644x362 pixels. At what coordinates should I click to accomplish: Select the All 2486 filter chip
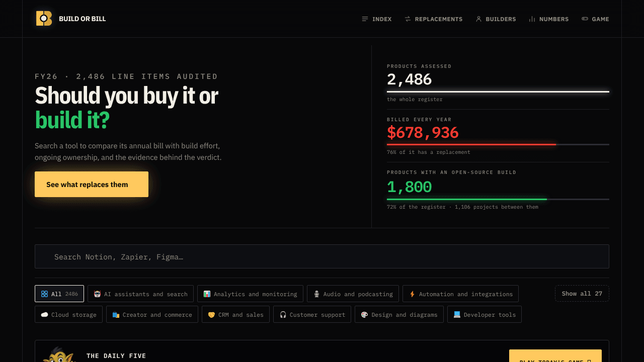[x=59, y=294]
